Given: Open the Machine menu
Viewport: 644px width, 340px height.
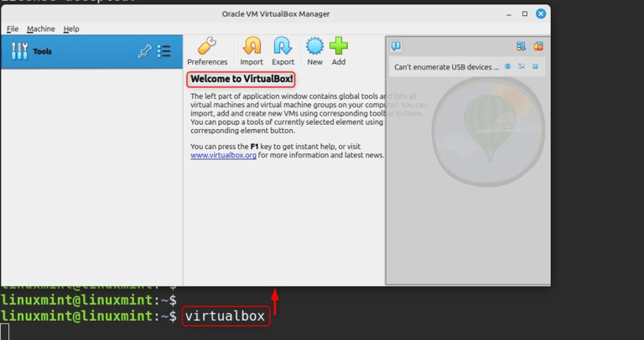Looking at the screenshot, I should tap(40, 28).
